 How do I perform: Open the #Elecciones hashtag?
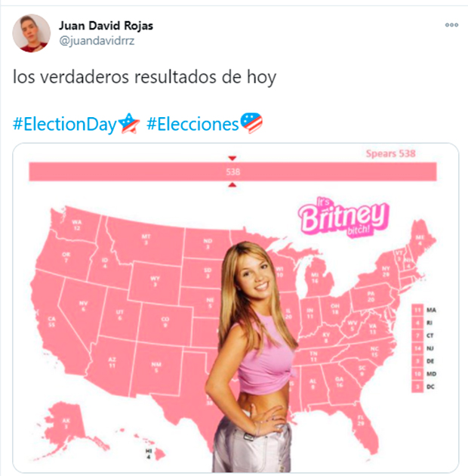tap(192, 124)
